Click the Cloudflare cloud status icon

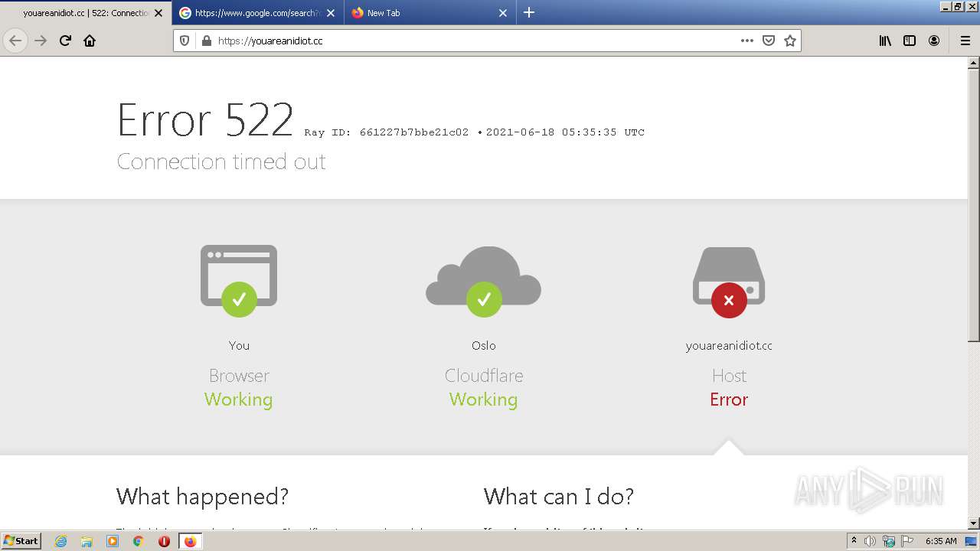click(x=484, y=281)
